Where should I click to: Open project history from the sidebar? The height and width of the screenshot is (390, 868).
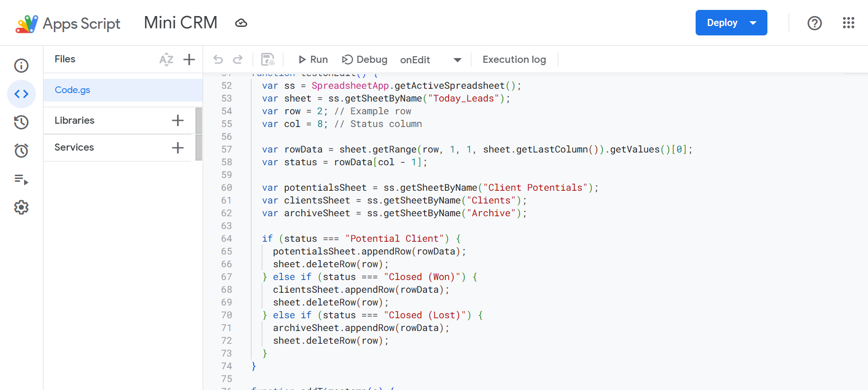21,122
